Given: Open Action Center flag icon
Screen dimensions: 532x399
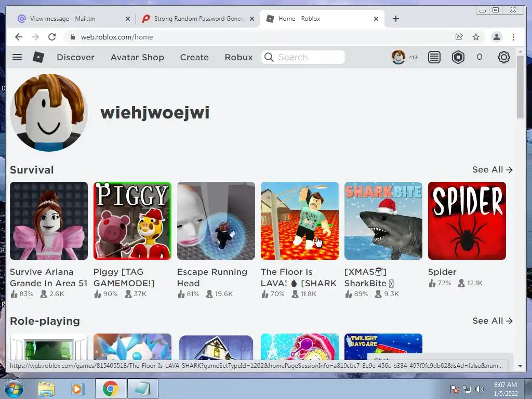Looking at the screenshot, I should click(x=454, y=389).
